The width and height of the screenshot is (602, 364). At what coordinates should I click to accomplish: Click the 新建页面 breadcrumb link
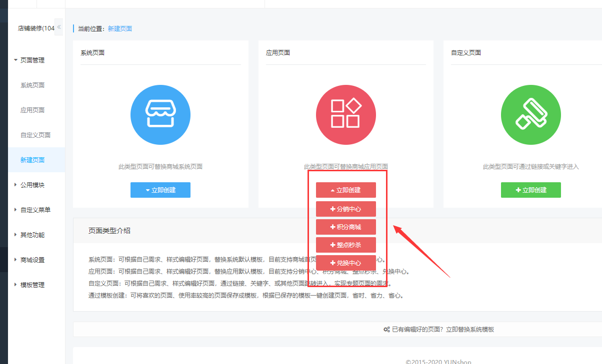[120, 29]
